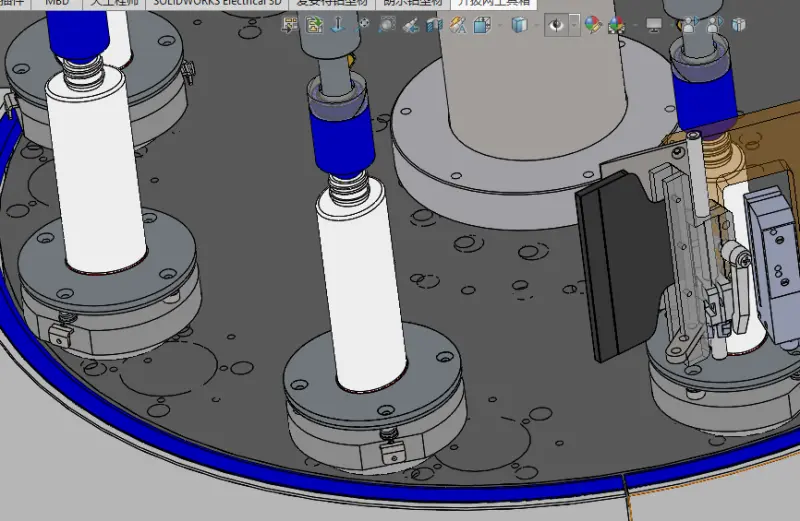Click the Edit Appearance color ball icon
This screenshot has width=800, height=521.
click(x=592, y=24)
